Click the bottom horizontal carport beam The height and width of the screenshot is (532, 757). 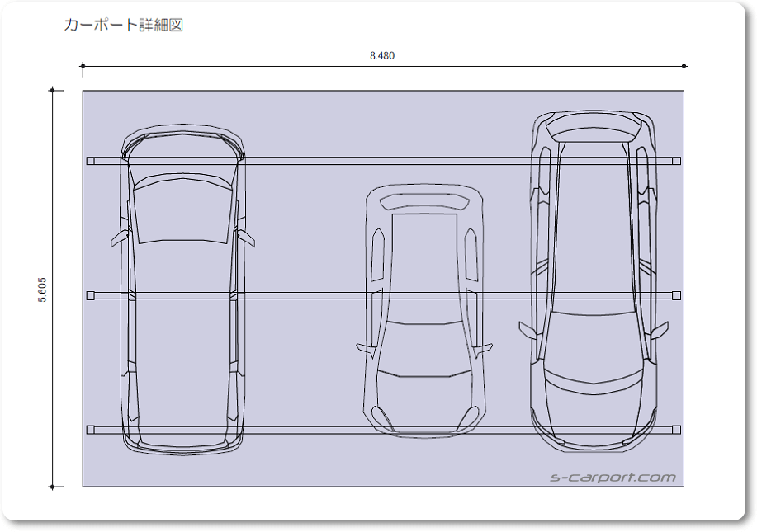click(383, 430)
